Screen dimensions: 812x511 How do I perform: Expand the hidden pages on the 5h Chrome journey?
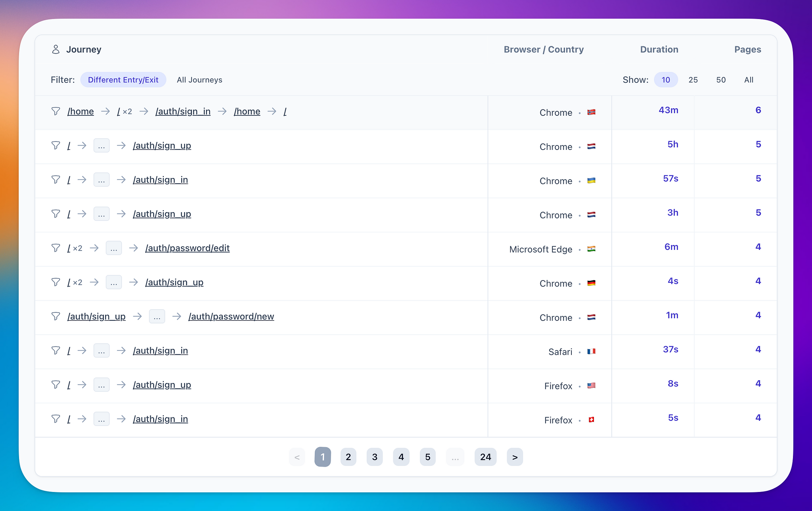(101, 145)
